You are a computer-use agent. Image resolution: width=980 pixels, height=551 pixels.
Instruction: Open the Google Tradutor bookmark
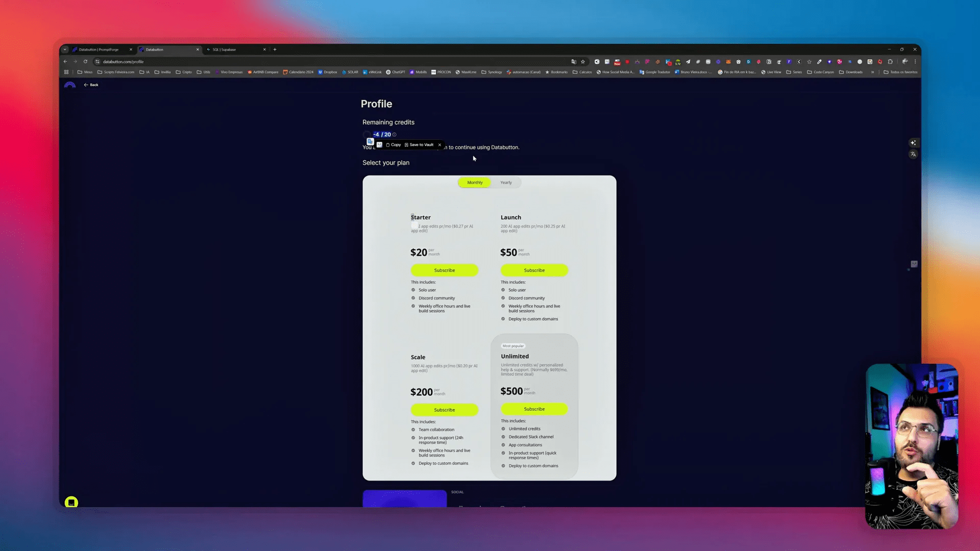pos(655,72)
